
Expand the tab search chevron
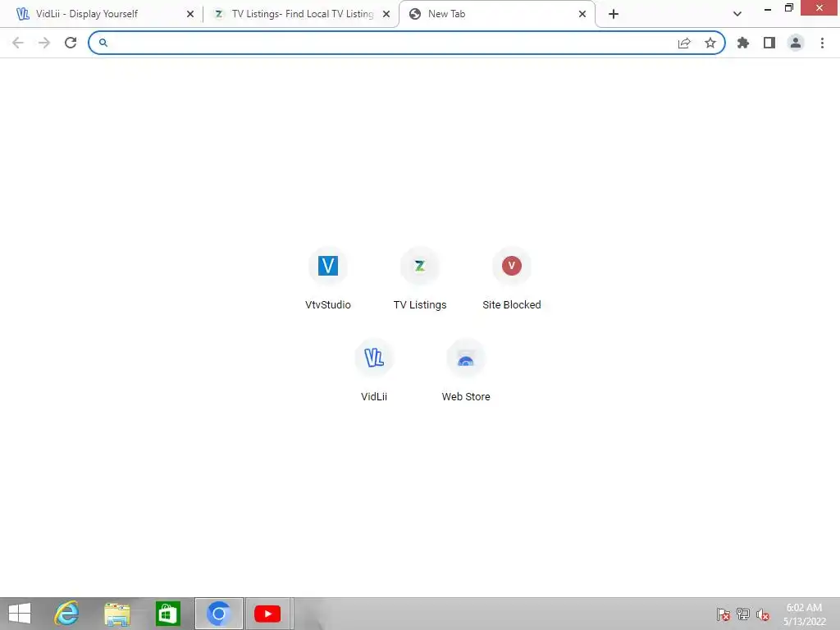[737, 14]
